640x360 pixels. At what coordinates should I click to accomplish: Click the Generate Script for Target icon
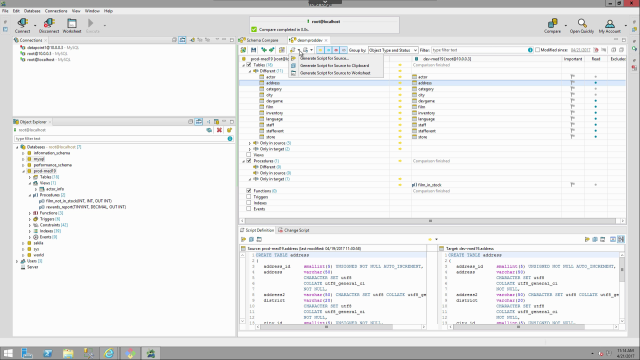[305, 50]
